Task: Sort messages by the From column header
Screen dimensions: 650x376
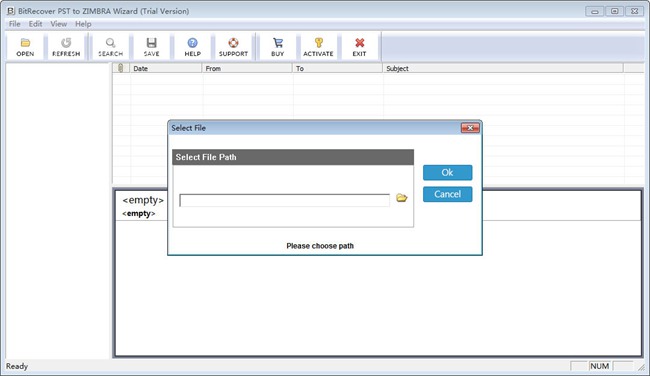Action: [x=247, y=68]
